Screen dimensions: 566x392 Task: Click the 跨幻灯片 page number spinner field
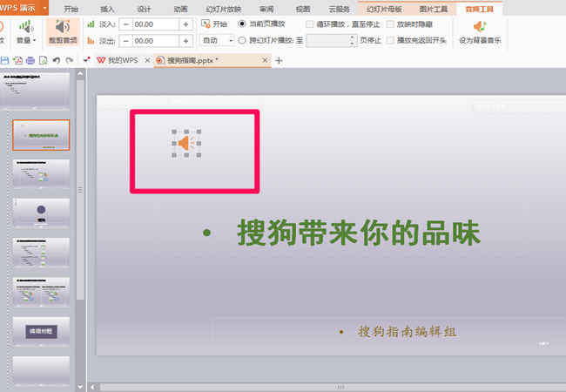(332, 40)
